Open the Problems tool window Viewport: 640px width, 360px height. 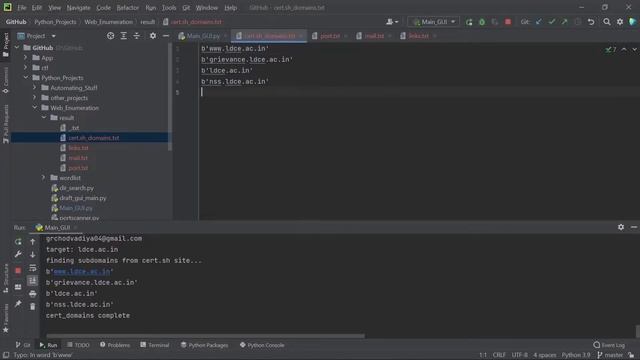coord(115,345)
